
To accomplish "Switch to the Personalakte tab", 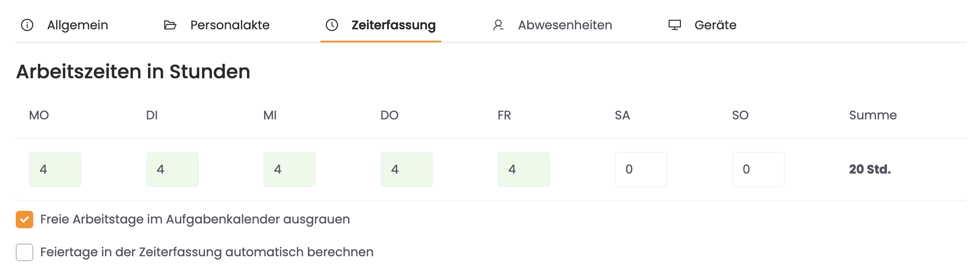I will (x=230, y=25).
